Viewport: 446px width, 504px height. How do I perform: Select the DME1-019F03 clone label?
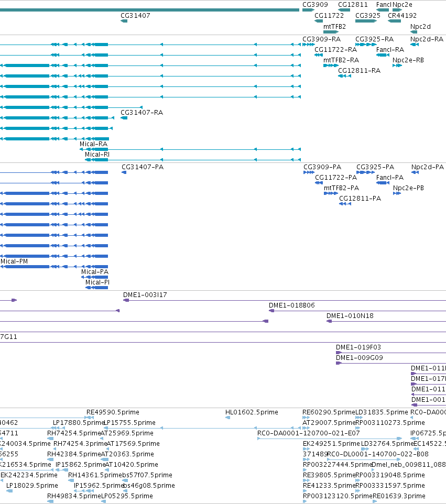(x=358, y=347)
